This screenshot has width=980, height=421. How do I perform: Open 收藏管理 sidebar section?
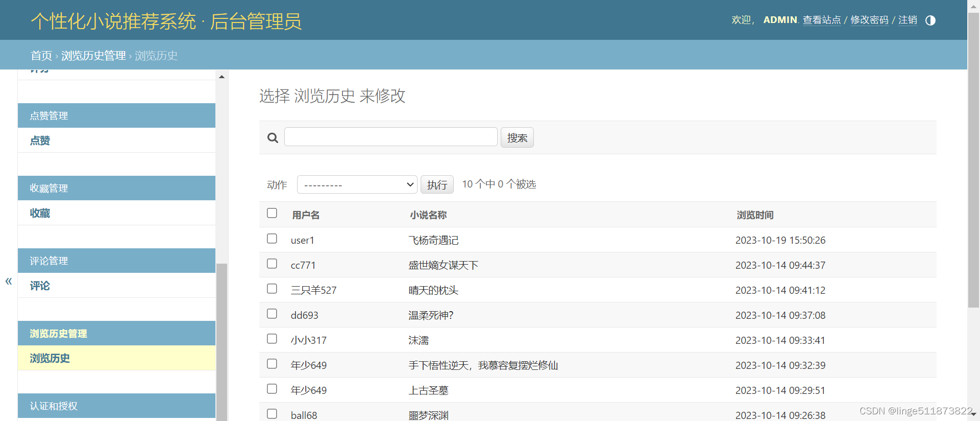pyautogui.click(x=116, y=188)
